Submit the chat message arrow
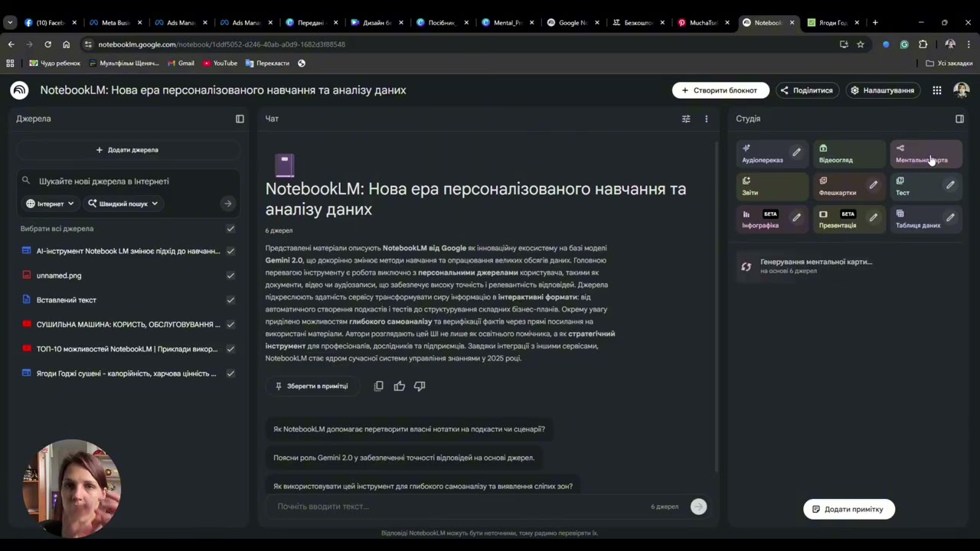The image size is (980, 551). (x=698, y=506)
